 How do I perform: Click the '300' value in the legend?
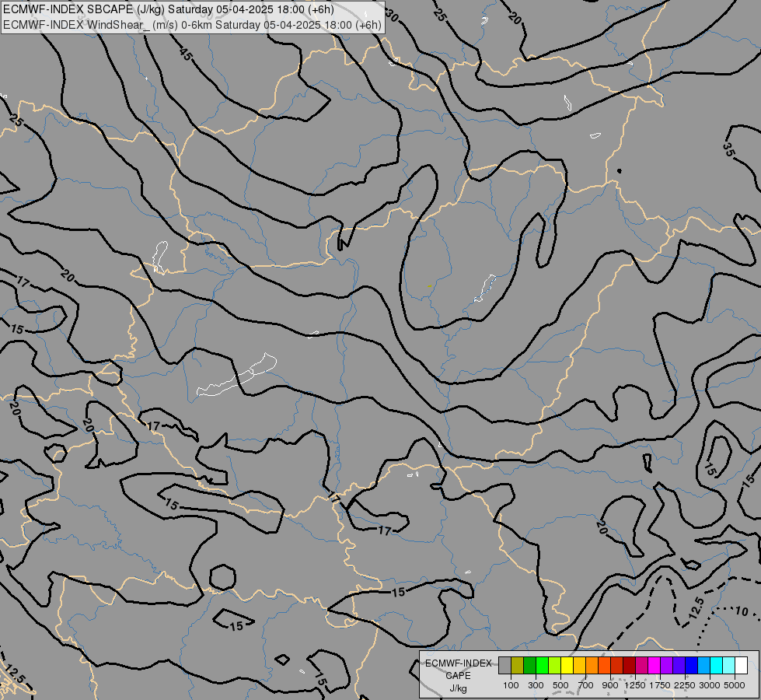(536, 685)
